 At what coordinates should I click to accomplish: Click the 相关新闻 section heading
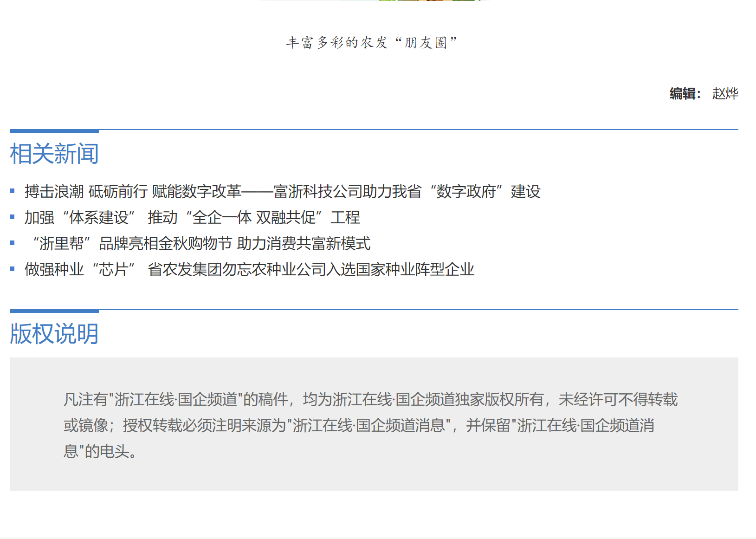(54, 154)
